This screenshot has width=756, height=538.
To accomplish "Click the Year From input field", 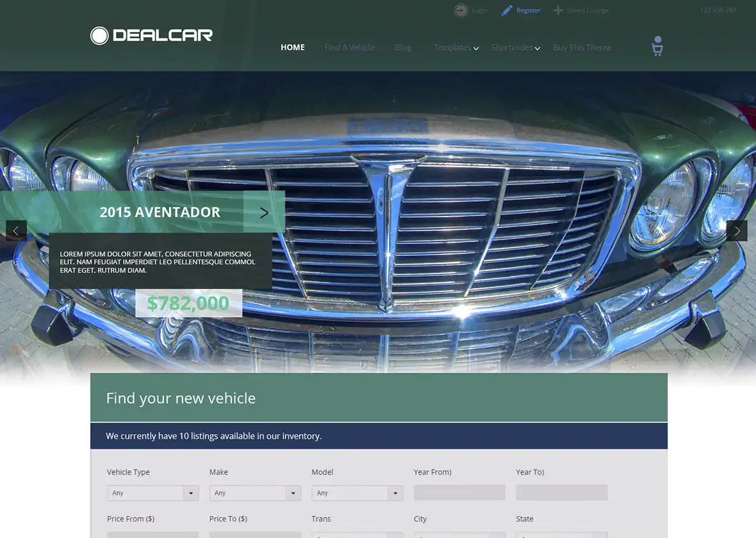I will click(x=459, y=493).
